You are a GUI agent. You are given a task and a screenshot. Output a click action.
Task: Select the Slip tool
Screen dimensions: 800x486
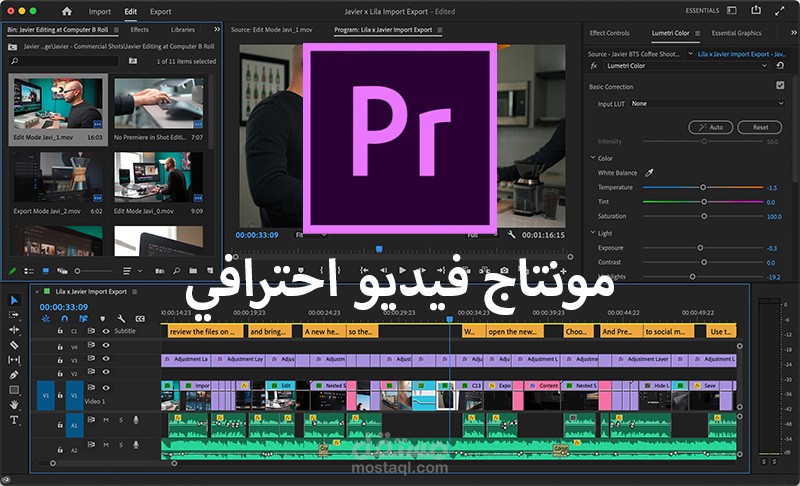pos(14,360)
